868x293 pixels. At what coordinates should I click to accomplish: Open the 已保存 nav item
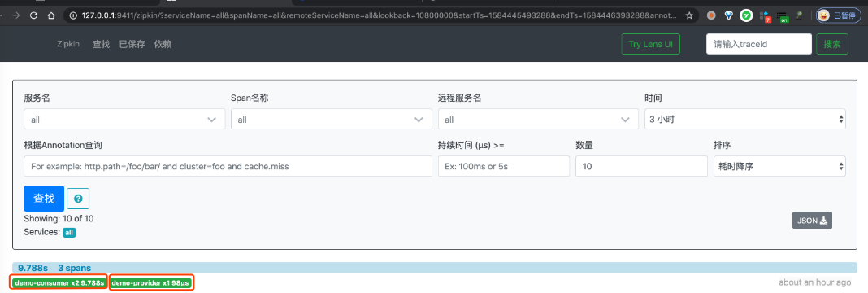(x=132, y=44)
